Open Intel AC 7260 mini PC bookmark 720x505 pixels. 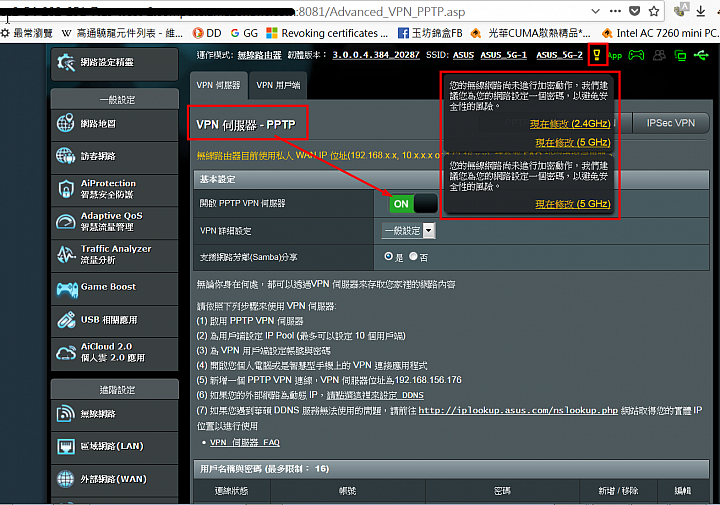tap(660, 33)
